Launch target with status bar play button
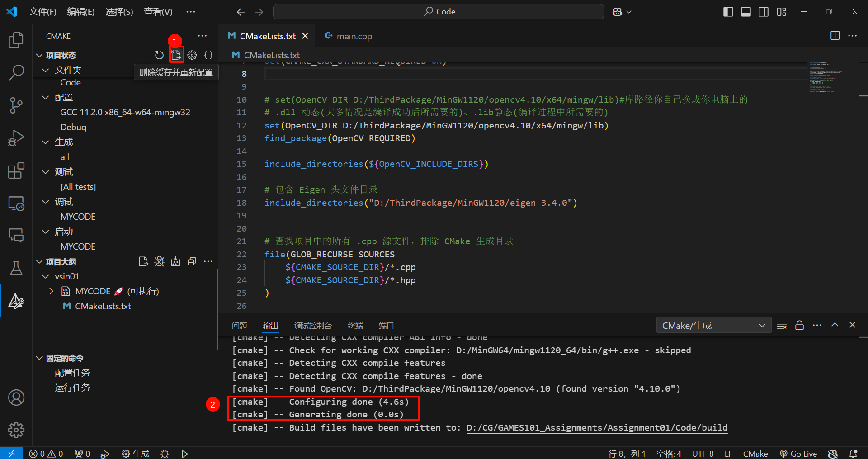Image resolution: width=868 pixels, height=459 pixels. (x=184, y=454)
